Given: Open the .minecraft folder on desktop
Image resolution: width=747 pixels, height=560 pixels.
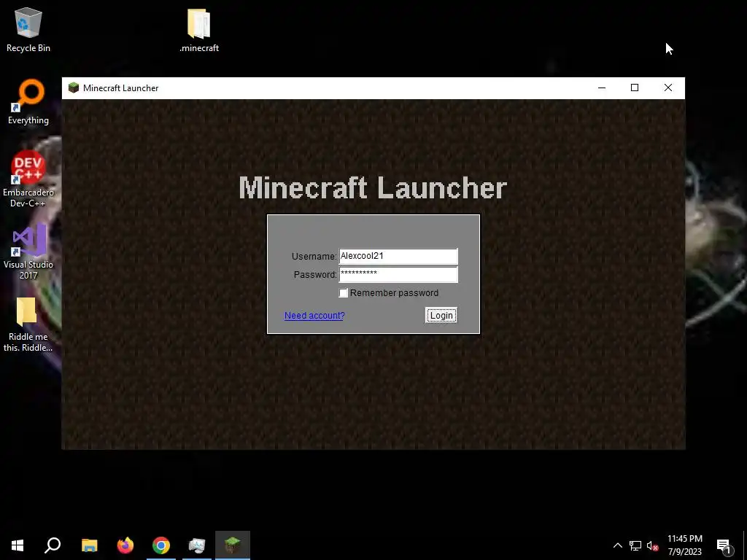Looking at the screenshot, I should point(199,29).
